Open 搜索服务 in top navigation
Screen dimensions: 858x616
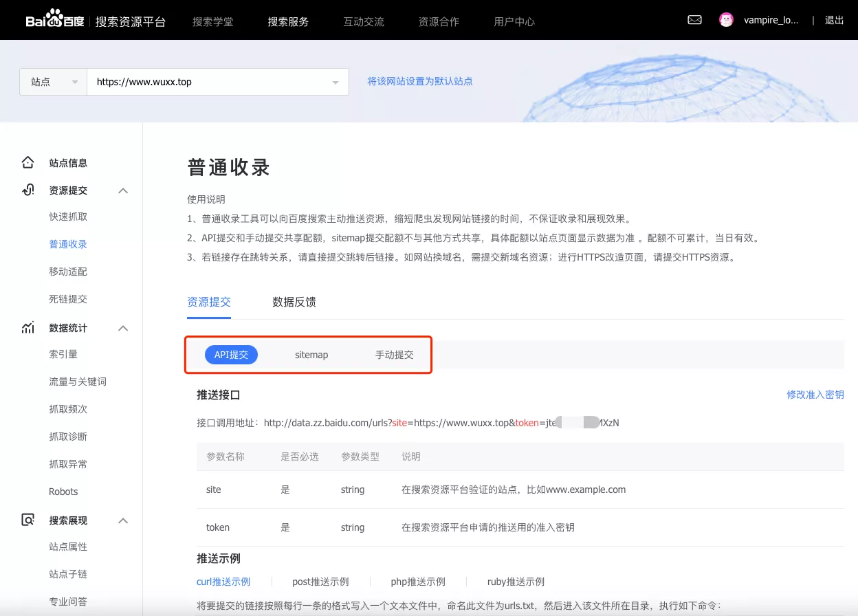[288, 21]
